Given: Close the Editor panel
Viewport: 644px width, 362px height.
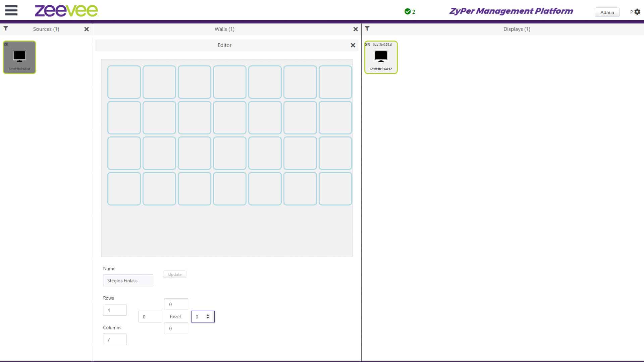Looking at the screenshot, I should point(353,45).
